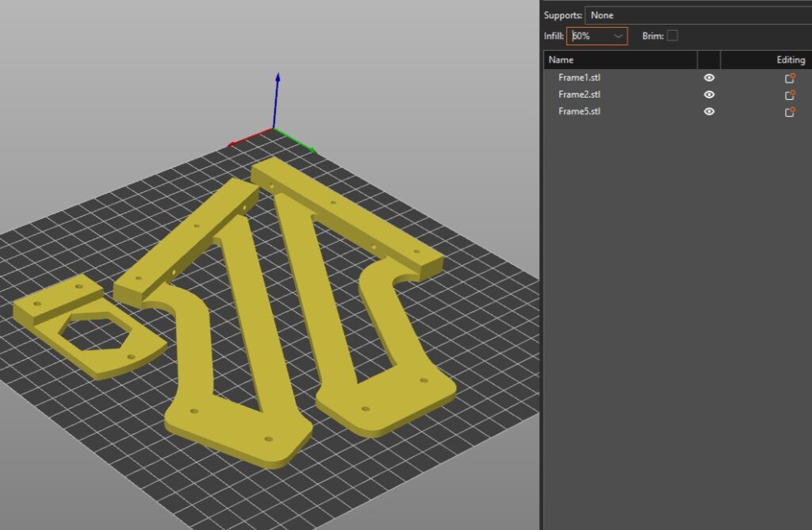Viewport: 812px width, 530px height.
Task: Click into the Infill 60% text field
Action: (x=588, y=36)
